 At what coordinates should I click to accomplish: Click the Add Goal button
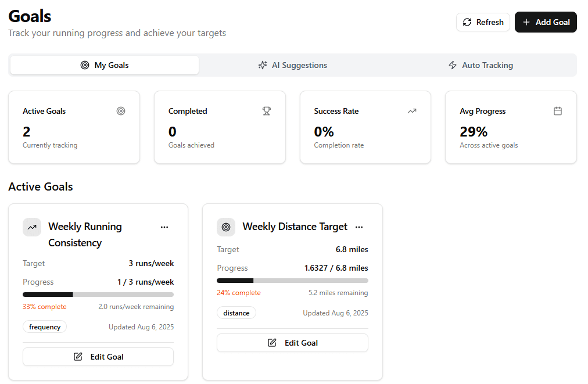[546, 22]
